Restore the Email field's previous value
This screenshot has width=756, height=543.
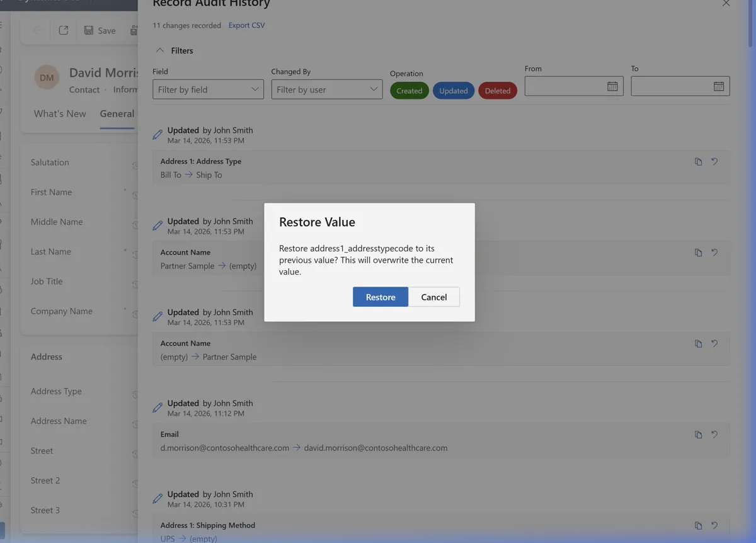click(714, 435)
